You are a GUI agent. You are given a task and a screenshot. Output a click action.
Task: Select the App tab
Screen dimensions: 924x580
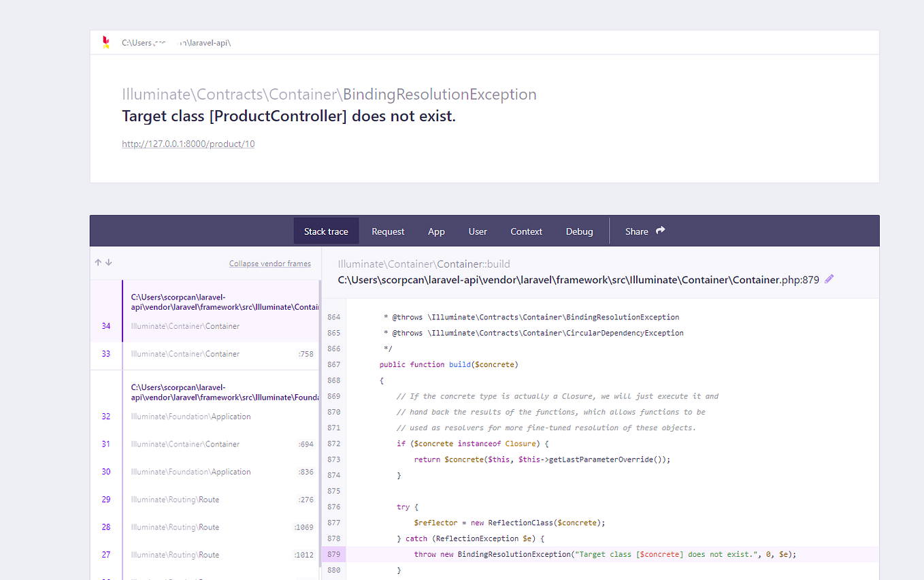[x=436, y=231]
